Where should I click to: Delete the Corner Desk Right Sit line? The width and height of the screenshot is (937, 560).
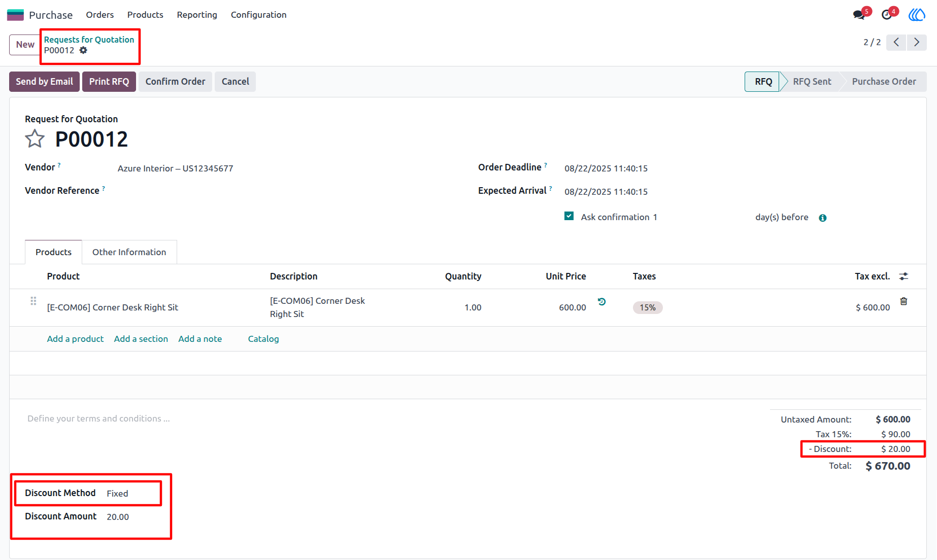click(x=903, y=301)
